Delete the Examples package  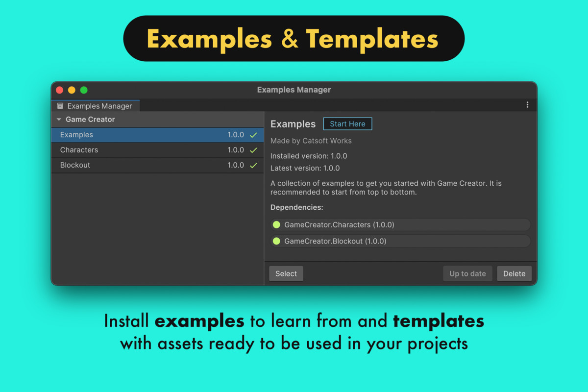(x=514, y=274)
